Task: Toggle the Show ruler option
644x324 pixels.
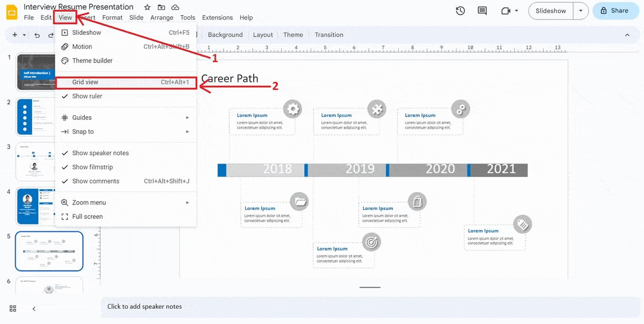Action: coord(87,96)
